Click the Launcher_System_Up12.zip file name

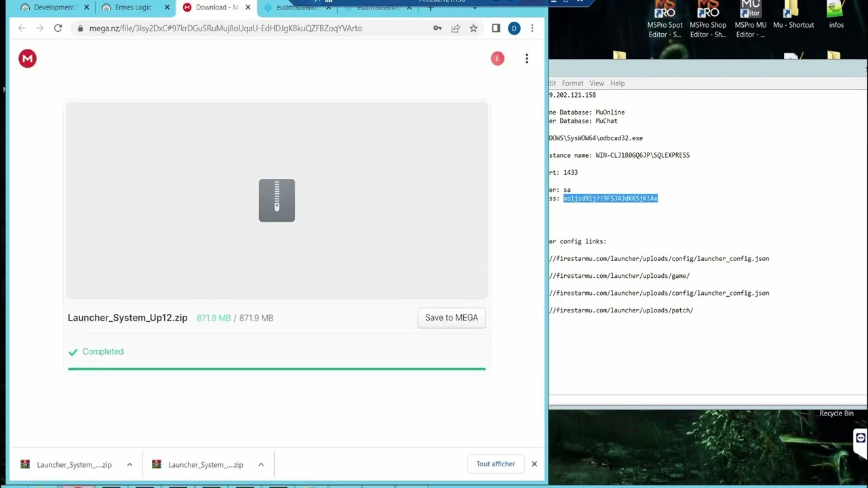tap(127, 318)
